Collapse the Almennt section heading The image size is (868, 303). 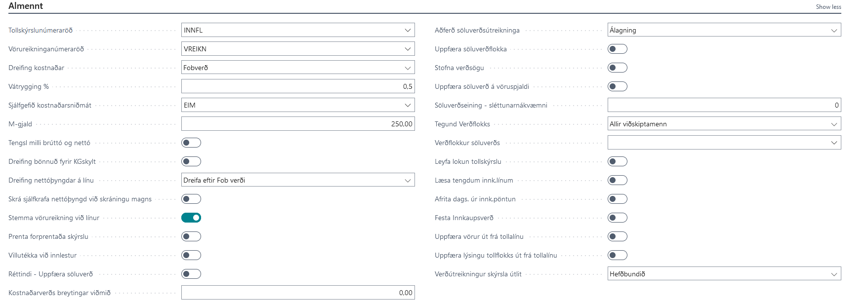tap(26, 6)
